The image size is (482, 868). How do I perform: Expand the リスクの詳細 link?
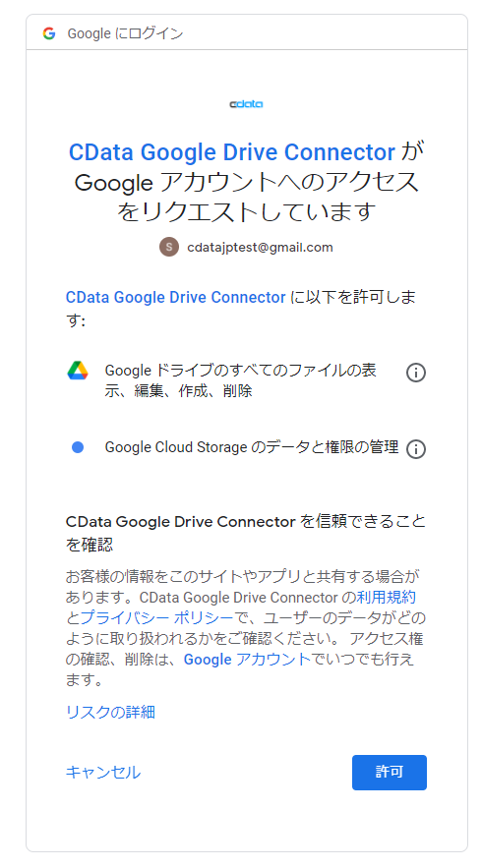click(110, 712)
